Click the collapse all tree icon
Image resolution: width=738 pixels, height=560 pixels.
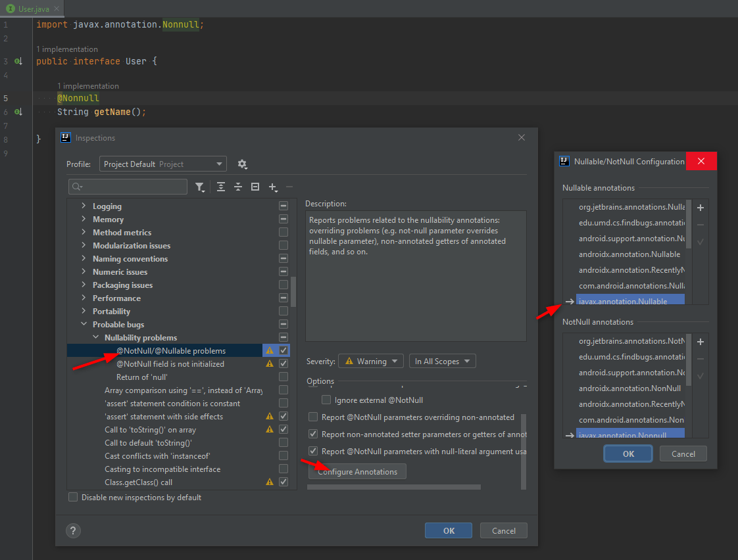(238, 187)
